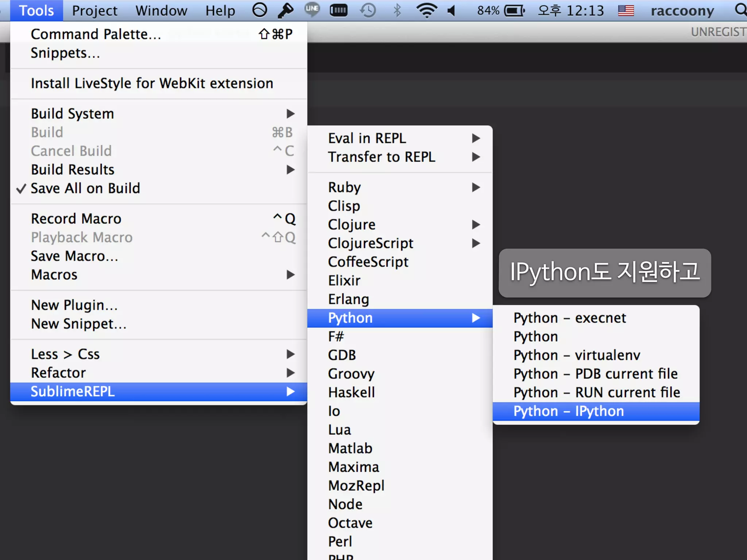Image resolution: width=747 pixels, height=560 pixels.
Task: Open the Wi-Fi status menu
Action: click(427, 10)
